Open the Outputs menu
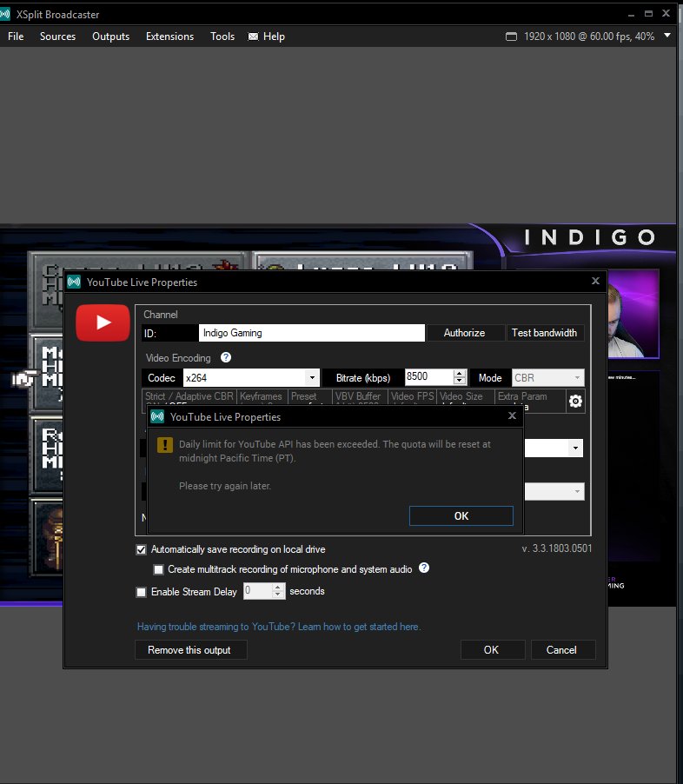Viewport: 683px width, 784px height. click(x=110, y=37)
